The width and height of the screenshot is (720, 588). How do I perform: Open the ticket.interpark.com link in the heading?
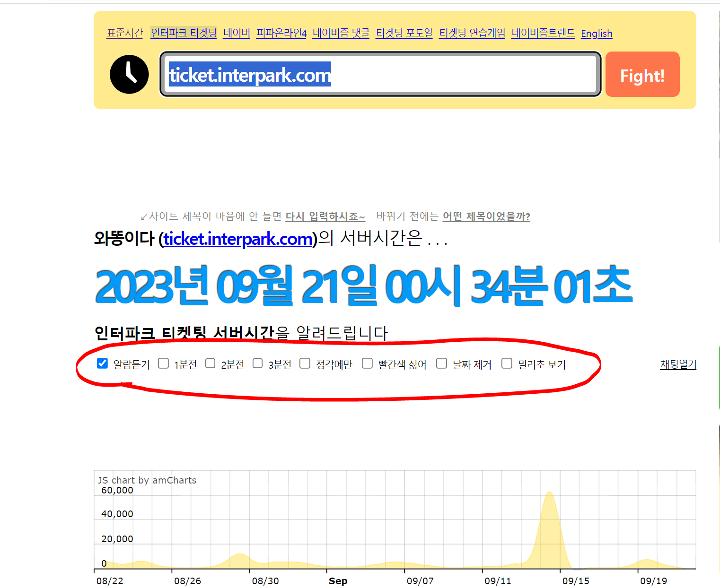pos(238,239)
